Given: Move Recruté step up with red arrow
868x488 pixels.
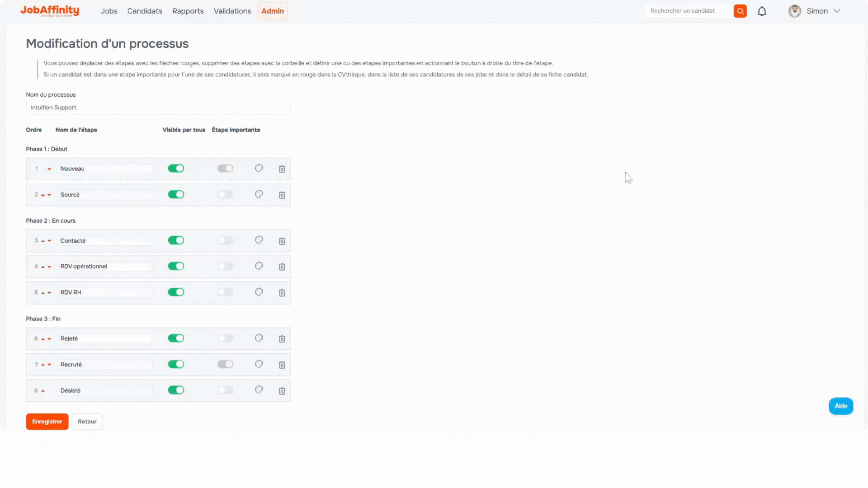Looking at the screenshot, I should coord(43,365).
